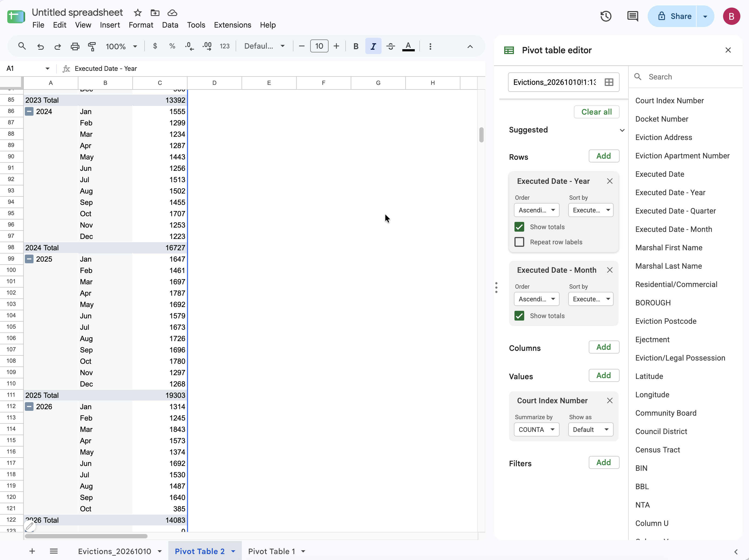Screen dimensions: 749x560
Task: Click the search menus magnifier icon
Action: (x=22, y=46)
